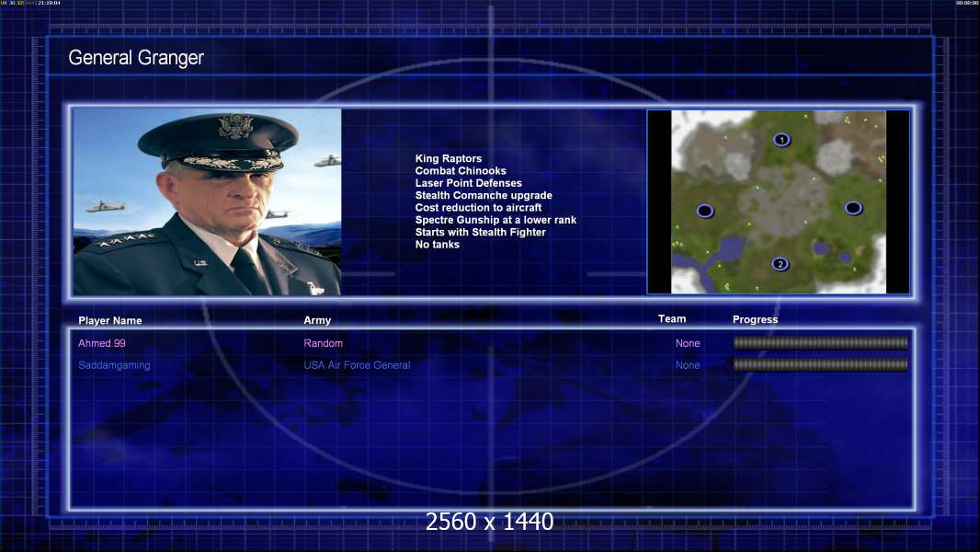Click 'USA Air Force General' army entry

tap(357, 365)
